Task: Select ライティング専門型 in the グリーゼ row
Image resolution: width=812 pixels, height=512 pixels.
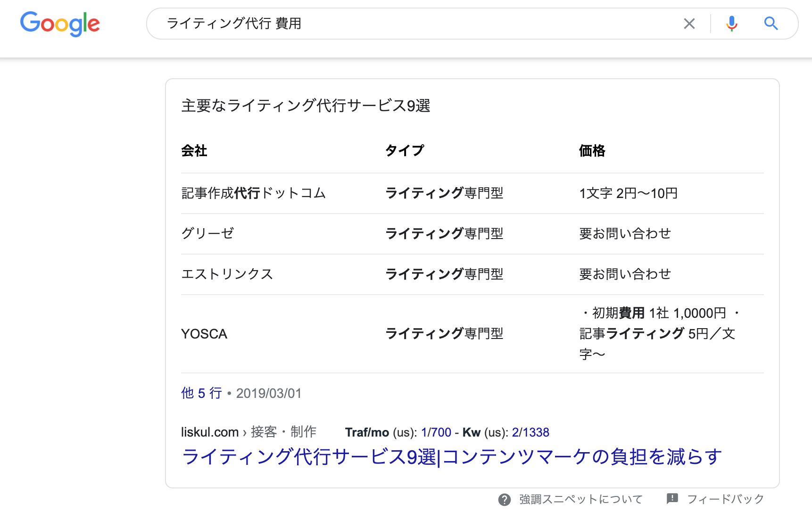Action: pyautogui.click(x=444, y=234)
